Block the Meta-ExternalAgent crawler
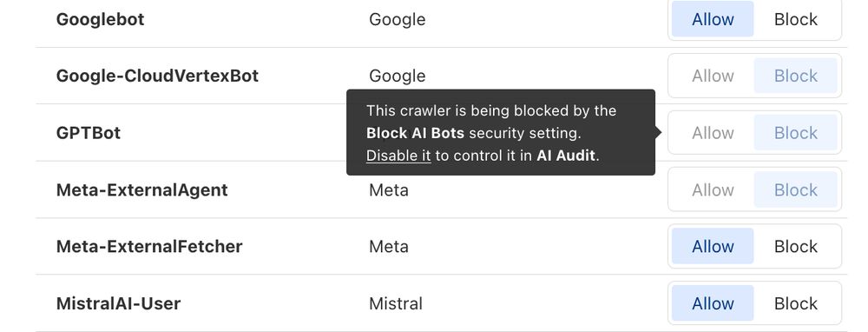 point(795,190)
